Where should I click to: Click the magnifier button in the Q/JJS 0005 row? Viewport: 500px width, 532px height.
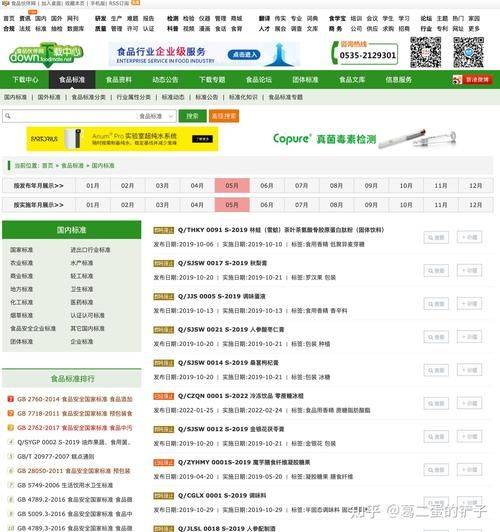[x=436, y=304]
